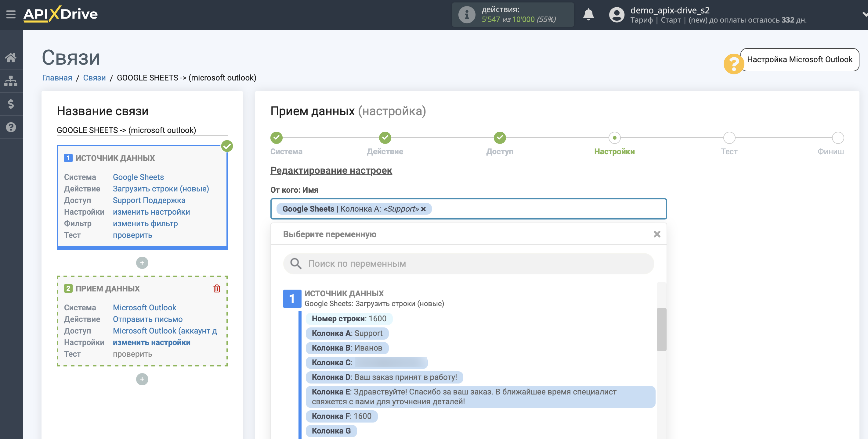Edit the connection name field
Viewport: 868px width, 439px height.
(142, 130)
